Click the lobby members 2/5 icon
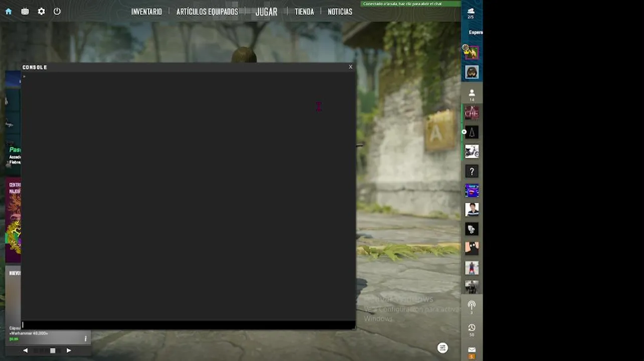The height and width of the screenshot is (361, 644). coord(471,13)
